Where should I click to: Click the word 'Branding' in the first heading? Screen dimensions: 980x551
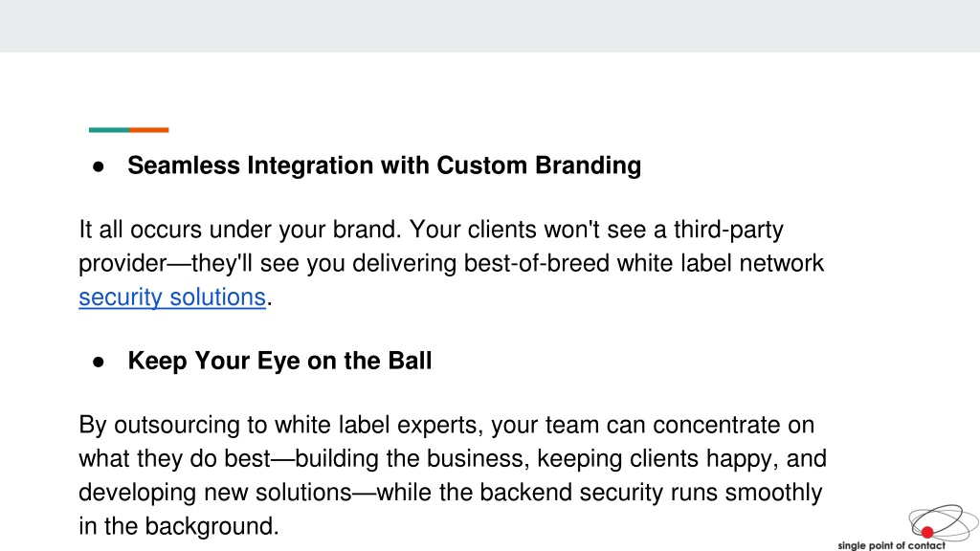(x=589, y=165)
